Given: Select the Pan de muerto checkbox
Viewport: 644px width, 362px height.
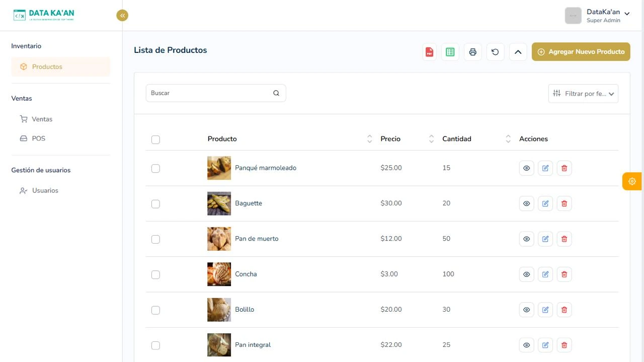Looking at the screenshot, I should [x=155, y=239].
